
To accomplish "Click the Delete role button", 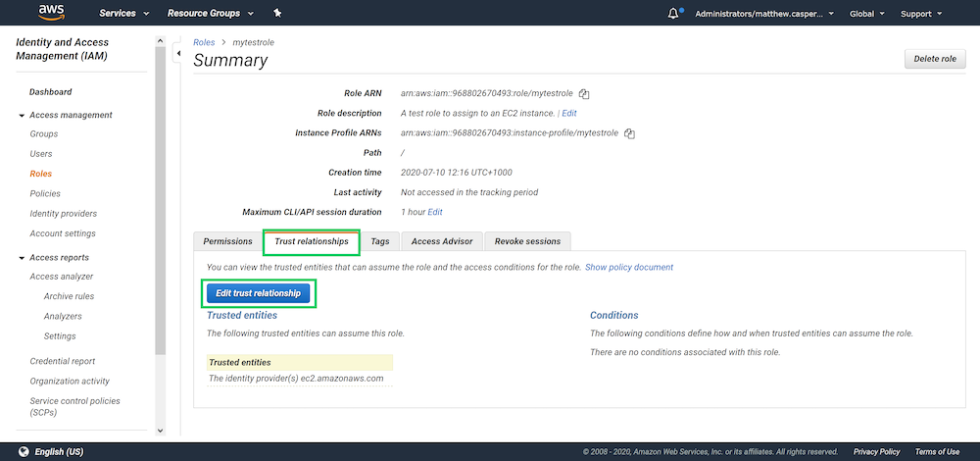I will click(934, 59).
